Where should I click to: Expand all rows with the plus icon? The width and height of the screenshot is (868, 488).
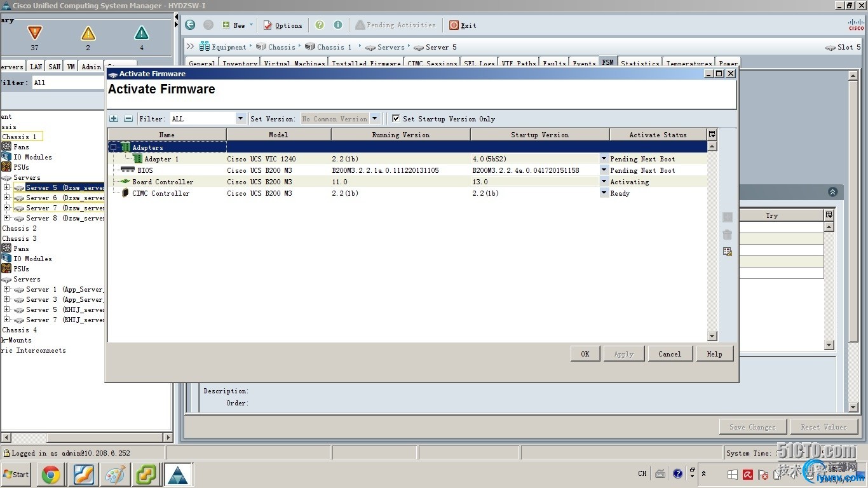tap(114, 118)
